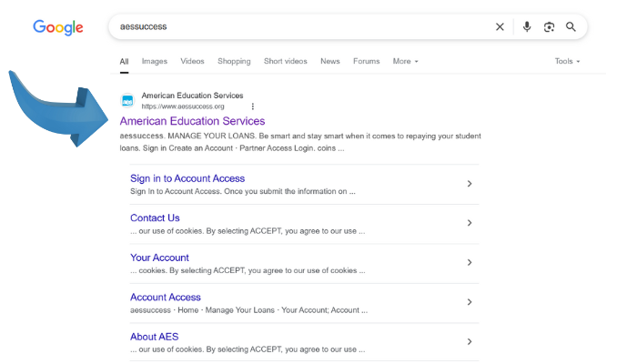Submit search with the magnifying glass icon
This screenshot has width=637, height=364.
(x=571, y=26)
